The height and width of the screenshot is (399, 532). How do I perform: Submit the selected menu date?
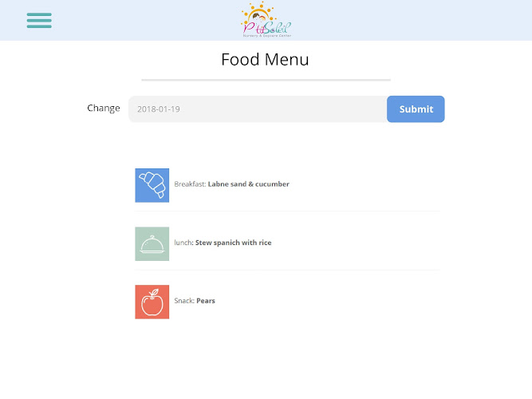coord(416,109)
